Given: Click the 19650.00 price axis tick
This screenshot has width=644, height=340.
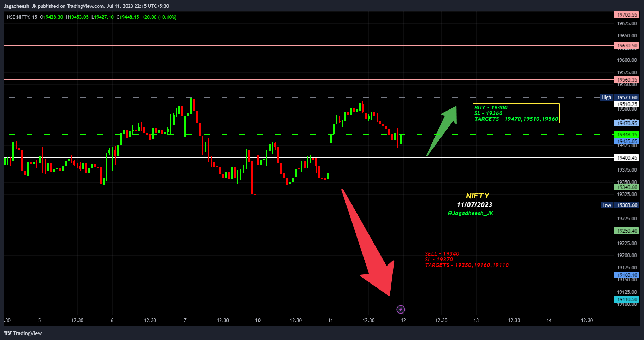Looking at the screenshot, I should click(x=627, y=36).
